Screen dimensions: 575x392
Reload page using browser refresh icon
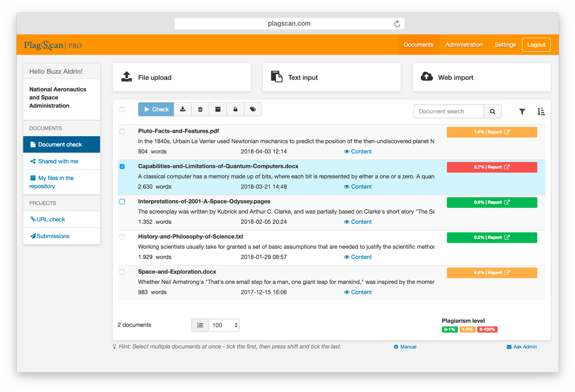[397, 24]
